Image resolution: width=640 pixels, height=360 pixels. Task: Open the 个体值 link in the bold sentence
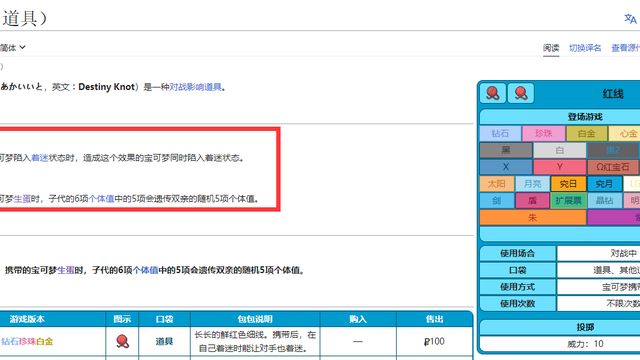(x=146, y=270)
